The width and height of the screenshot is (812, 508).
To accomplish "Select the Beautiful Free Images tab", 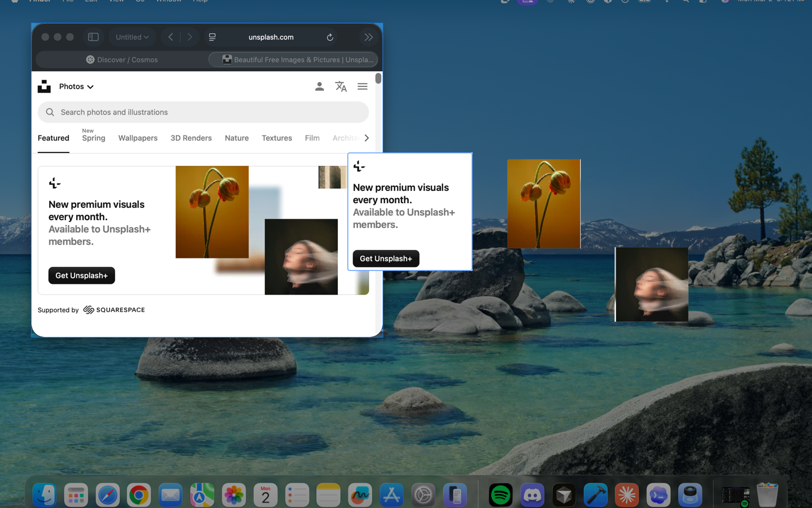I will (x=293, y=59).
